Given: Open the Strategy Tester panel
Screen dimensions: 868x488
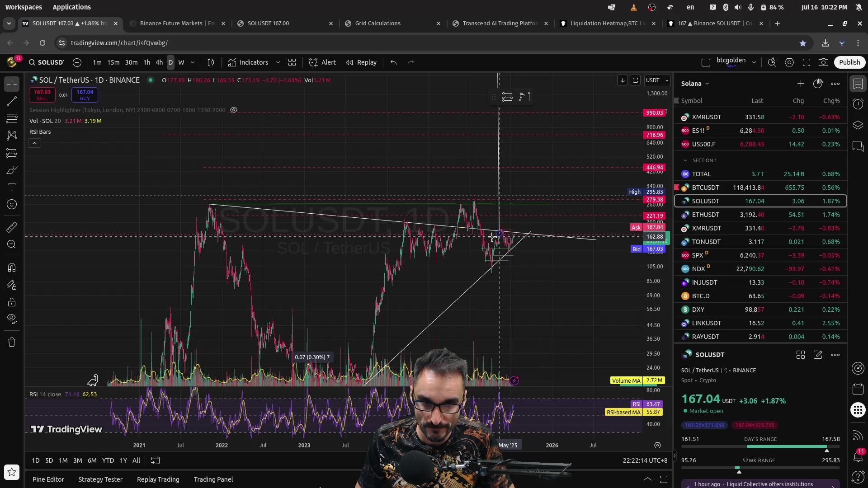Looking at the screenshot, I should 100,479.
